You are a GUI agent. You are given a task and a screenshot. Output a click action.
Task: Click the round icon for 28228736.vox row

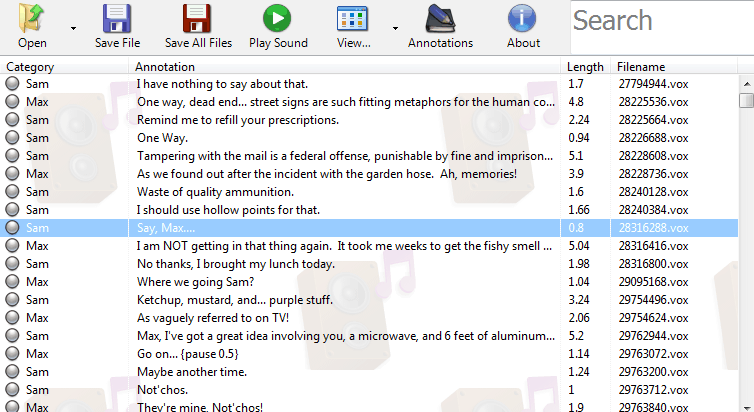pyautogui.click(x=12, y=174)
